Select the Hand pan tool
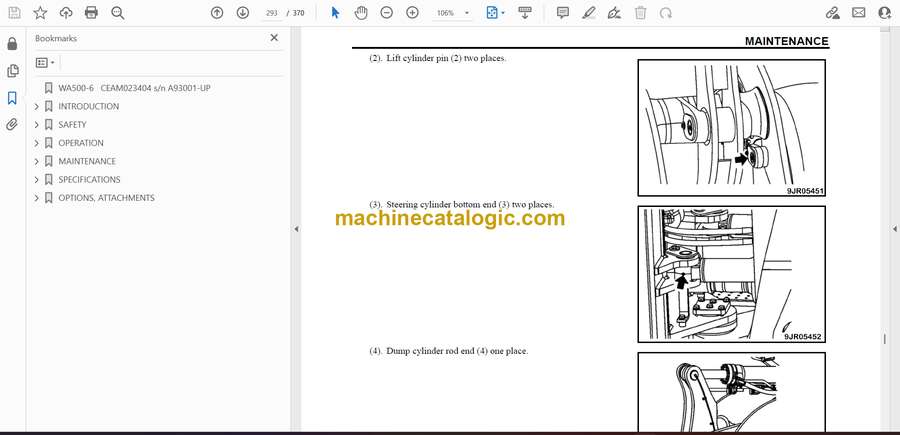Screen dimensions: 900x435 pyautogui.click(x=359, y=13)
